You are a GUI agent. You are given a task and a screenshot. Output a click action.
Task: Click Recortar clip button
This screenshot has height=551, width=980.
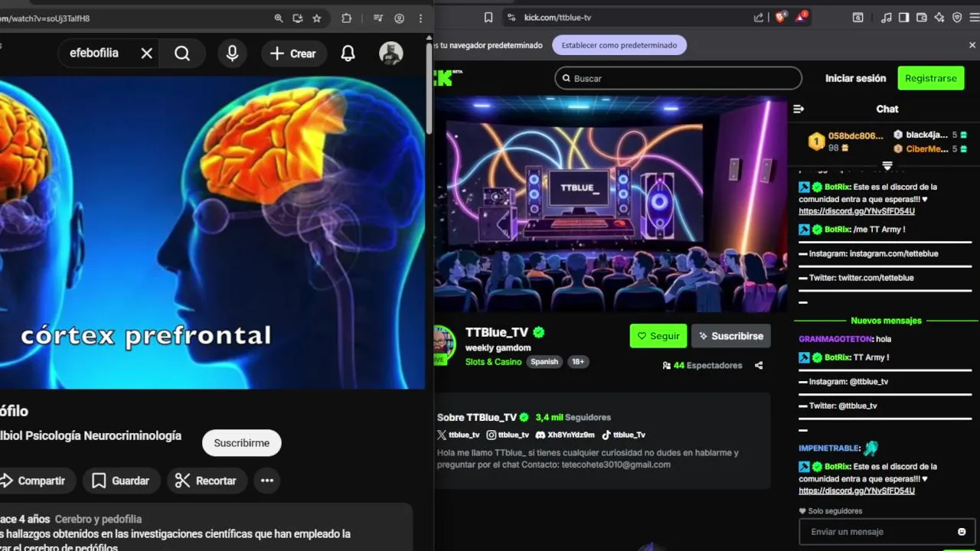(207, 481)
